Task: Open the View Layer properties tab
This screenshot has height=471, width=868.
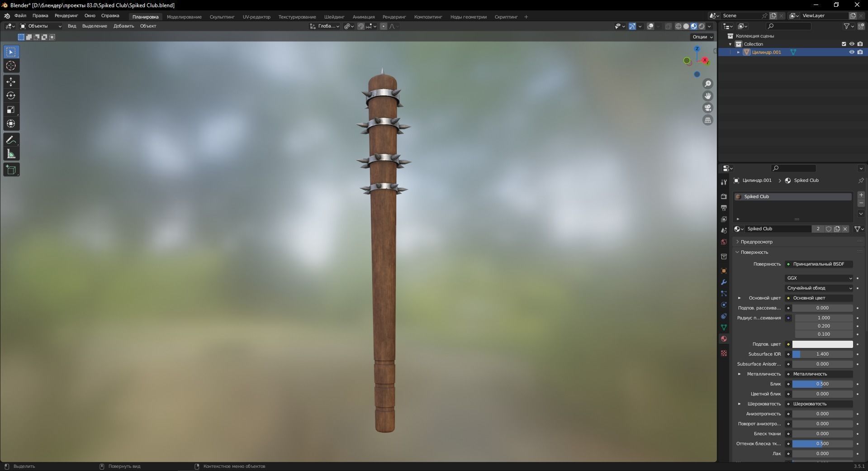Action: [x=724, y=219]
